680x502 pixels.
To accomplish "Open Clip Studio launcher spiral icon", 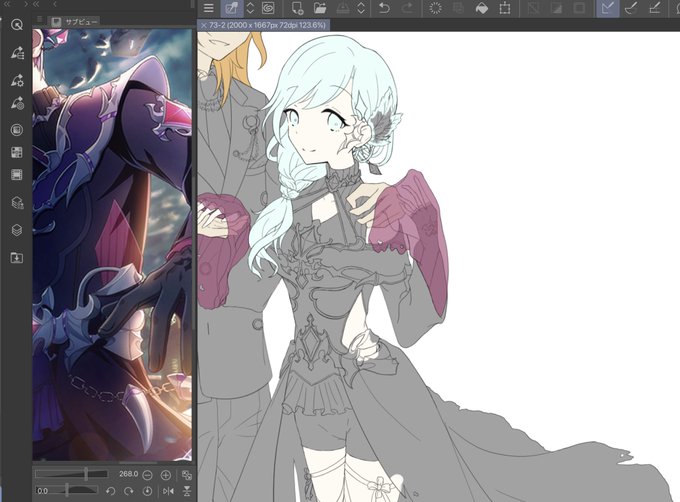I will click(268, 8).
